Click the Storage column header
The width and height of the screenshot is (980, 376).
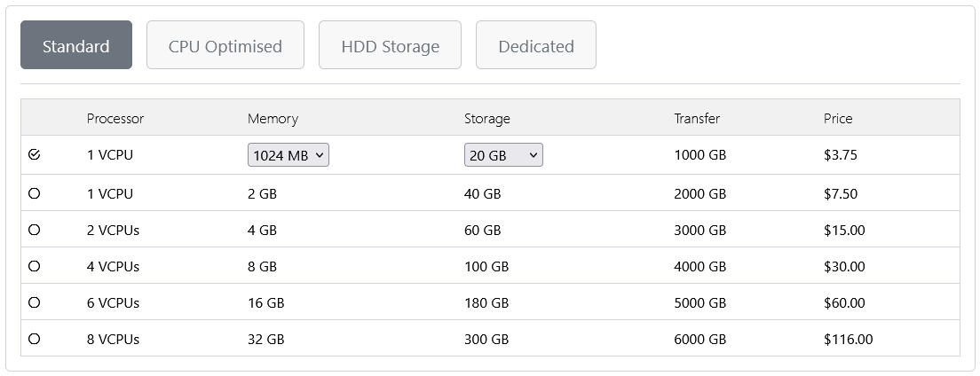tap(487, 118)
